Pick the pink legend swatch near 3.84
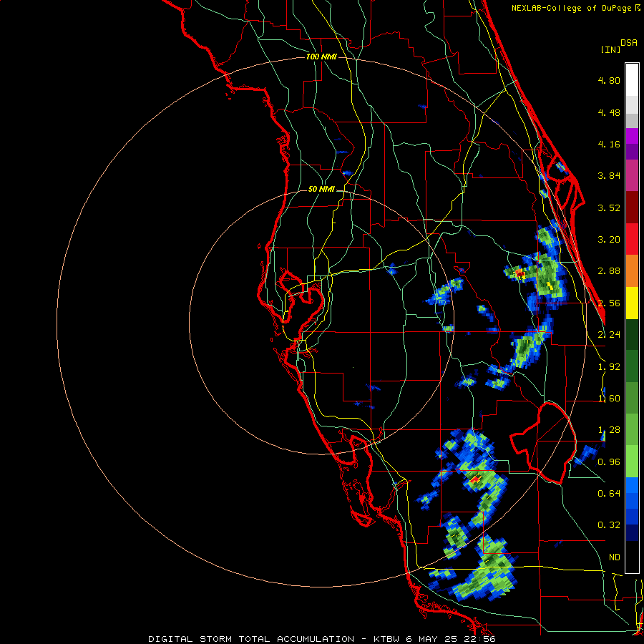 pos(632,175)
